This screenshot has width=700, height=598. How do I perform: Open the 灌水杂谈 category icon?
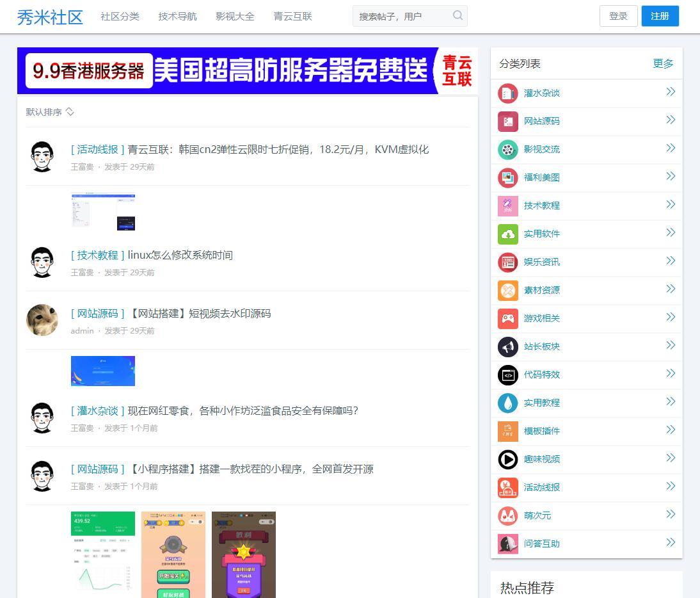click(x=507, y=93)
